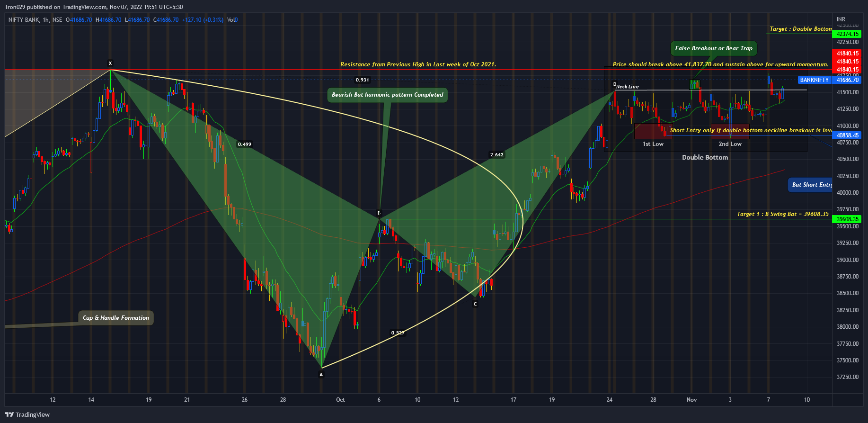Click the 'Bat Short Entry' blue callout
868x423 pixels.
point(810,185)
